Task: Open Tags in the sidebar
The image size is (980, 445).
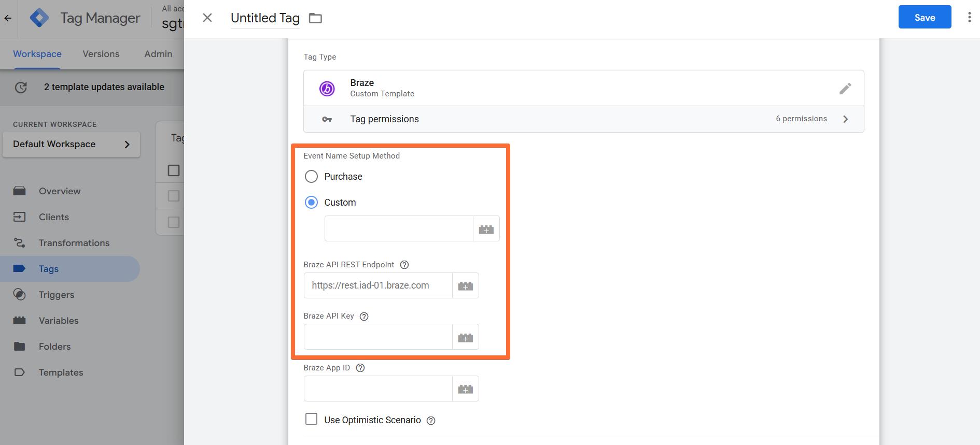Action: [x=70, y=269]
